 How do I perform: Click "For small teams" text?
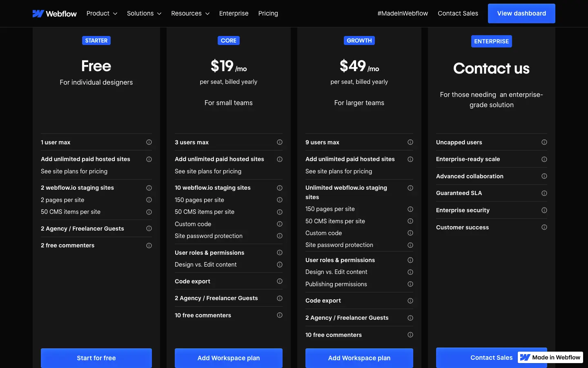click(x=229, y=103)
